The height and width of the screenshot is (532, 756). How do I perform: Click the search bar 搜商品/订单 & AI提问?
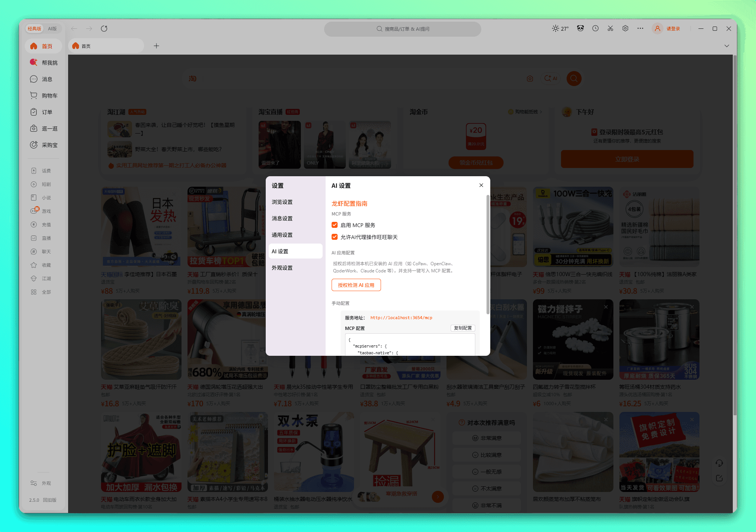(x=403, y=29)
